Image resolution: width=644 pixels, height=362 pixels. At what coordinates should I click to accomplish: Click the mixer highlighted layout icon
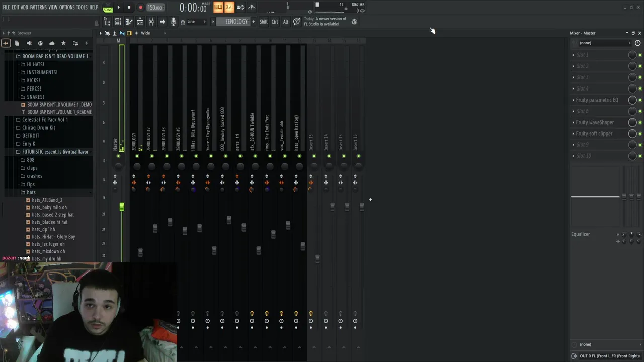point(129,33)
